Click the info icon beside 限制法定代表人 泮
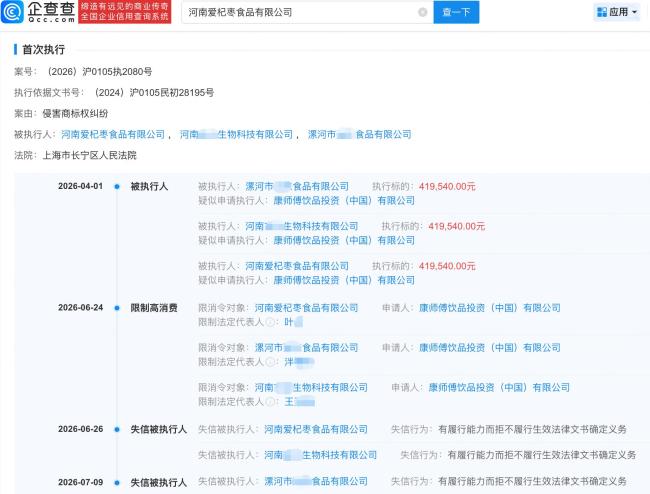This screenshot has height=494, width=650. click(x=270, y=362)
